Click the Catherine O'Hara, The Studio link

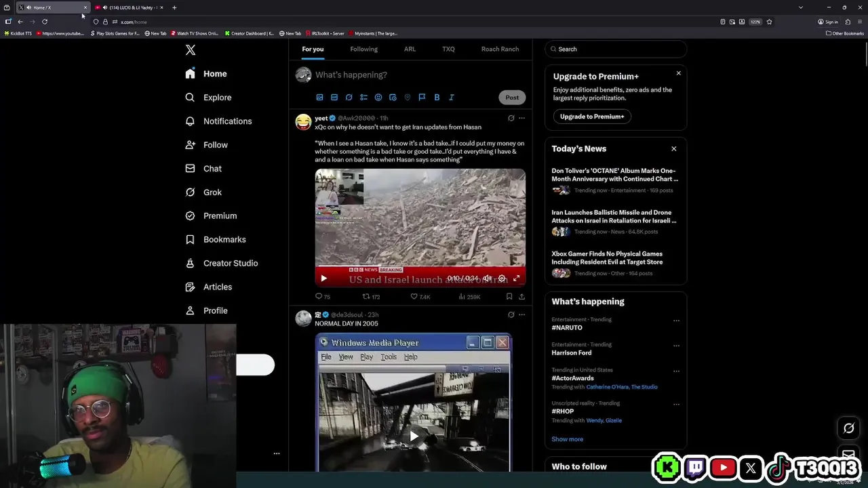point(622,387)
